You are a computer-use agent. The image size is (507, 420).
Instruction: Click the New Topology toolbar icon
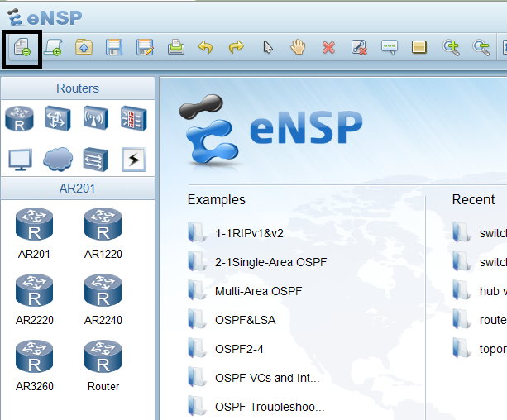point(22,47)
